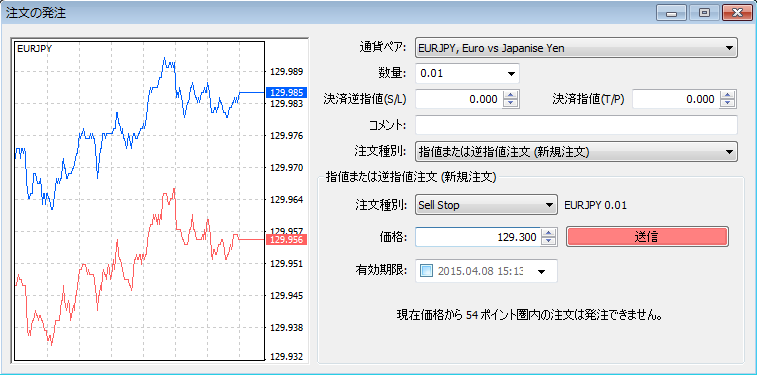Image resolution: width=757 pixels, height=375 pixels.
Task: Expand the 数量 0.01 volume dropdown
Action: coord(467,74)
